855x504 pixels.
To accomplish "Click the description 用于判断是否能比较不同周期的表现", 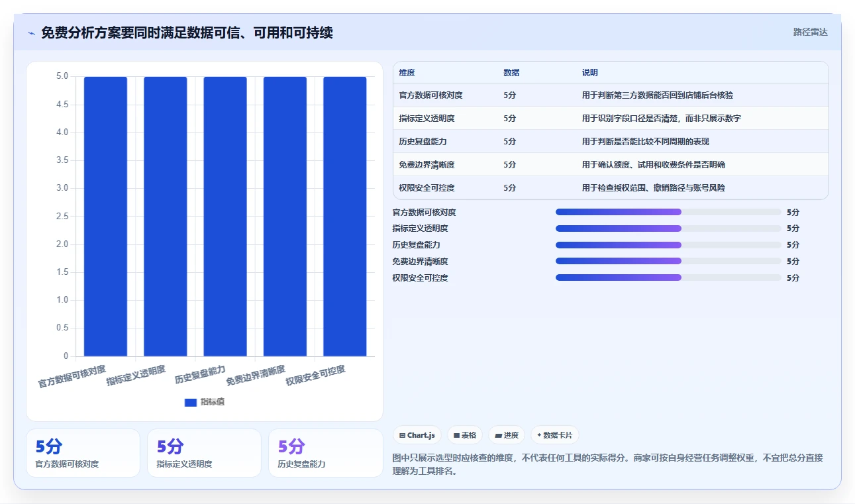I will point(646,142).
